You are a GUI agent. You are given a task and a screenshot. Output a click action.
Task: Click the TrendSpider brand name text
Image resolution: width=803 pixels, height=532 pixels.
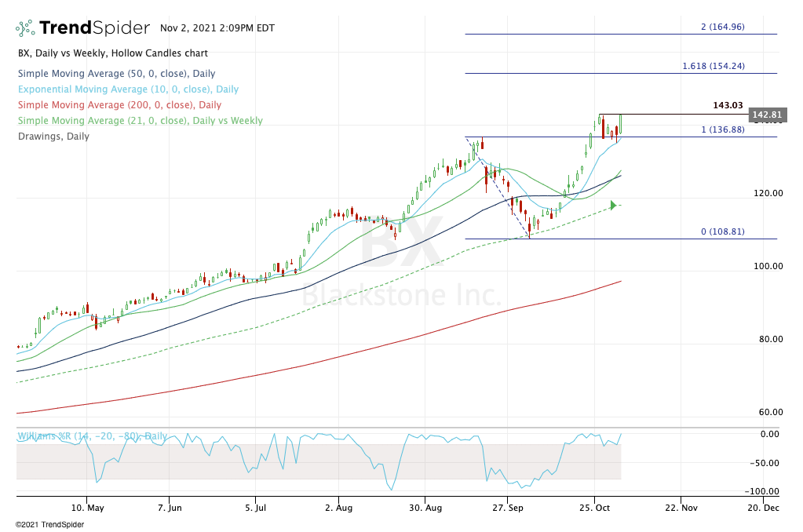pos(95,27)
